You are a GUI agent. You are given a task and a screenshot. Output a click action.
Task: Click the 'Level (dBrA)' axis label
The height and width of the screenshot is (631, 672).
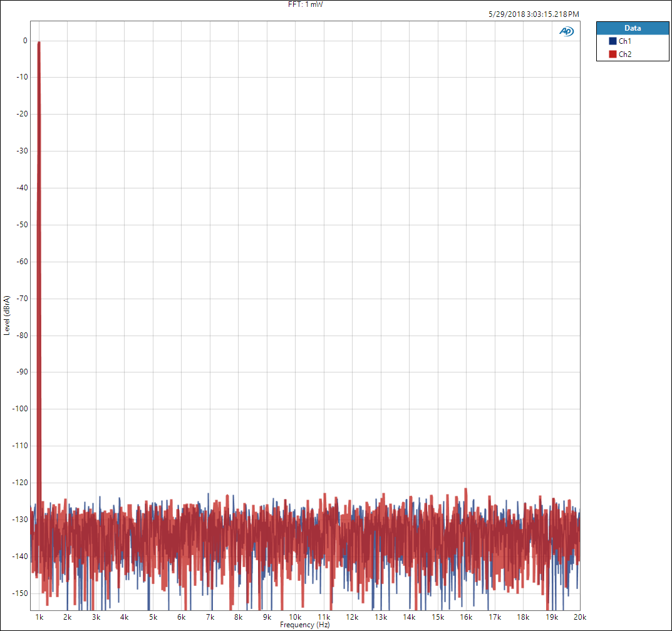click(6, 315)
